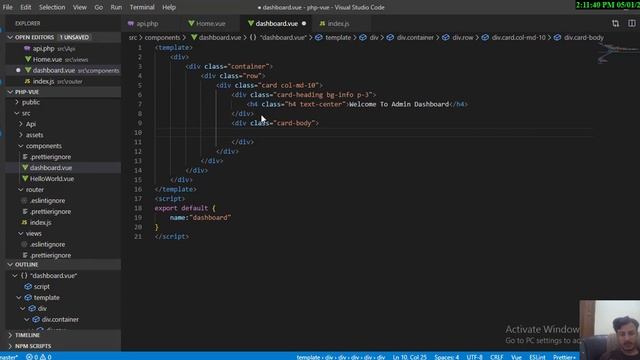This screenshot has width=640, height=360.
Task: Collapse the views folder
Action: [33, 233]
